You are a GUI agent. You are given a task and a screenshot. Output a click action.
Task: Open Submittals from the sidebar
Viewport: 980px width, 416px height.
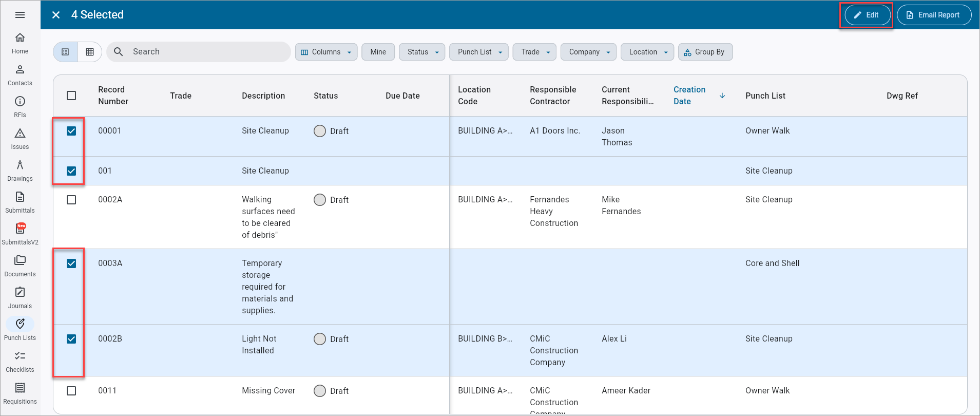click(20, 202)
